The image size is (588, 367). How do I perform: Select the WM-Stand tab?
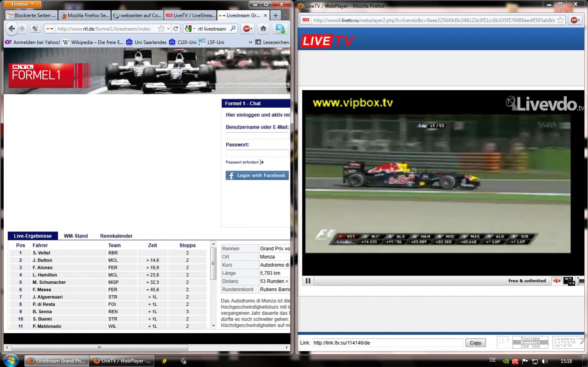pos(76,236)
